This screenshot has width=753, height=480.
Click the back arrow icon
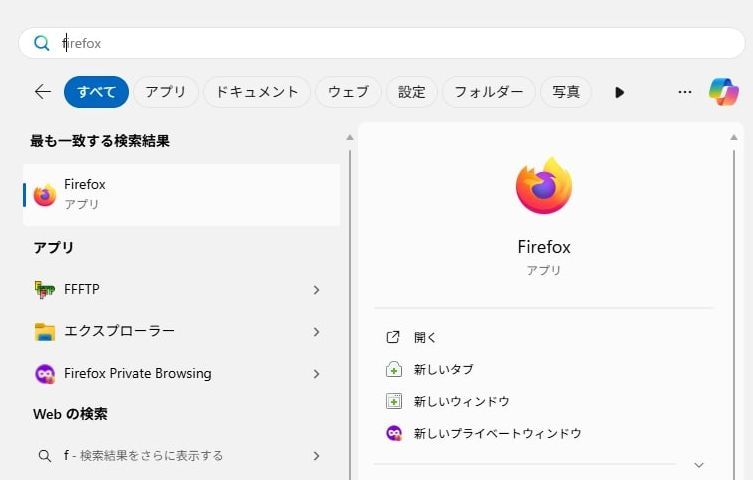point(42,92)
